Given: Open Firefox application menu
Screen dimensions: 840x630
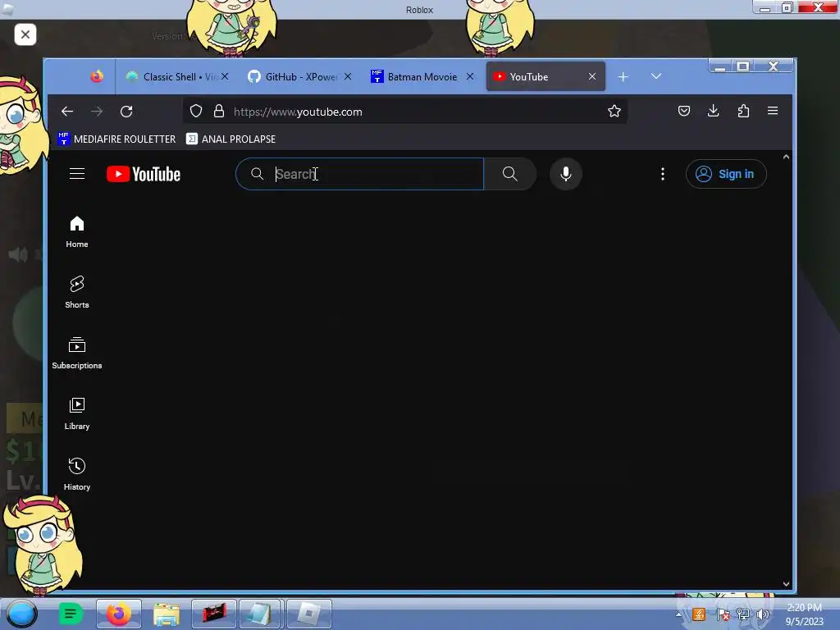Looking at the screenshot, I should [773, 111].
